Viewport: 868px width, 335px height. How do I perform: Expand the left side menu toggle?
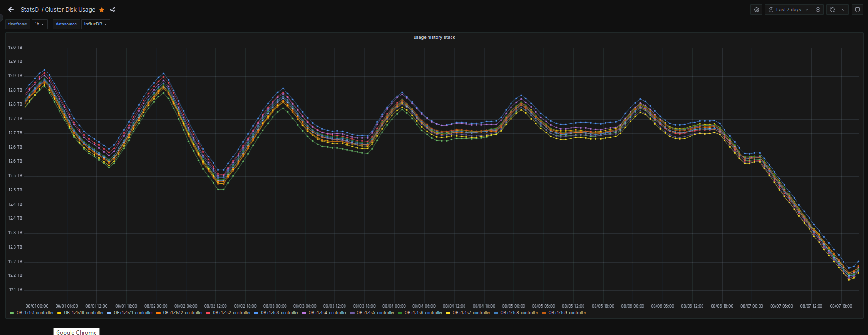point(1,18)
